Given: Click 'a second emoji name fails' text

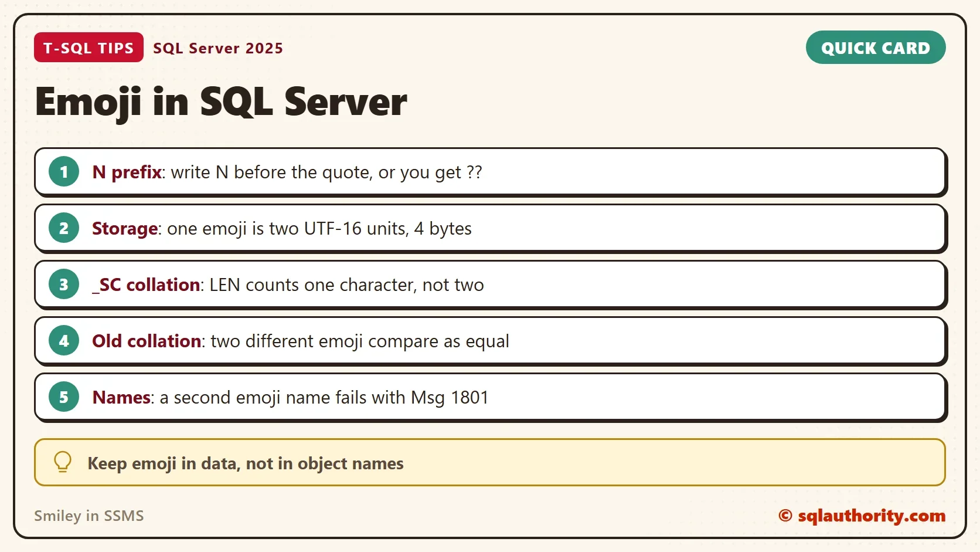Looking at the screenshot, I should pyautogui.click(x=263, y=397).
